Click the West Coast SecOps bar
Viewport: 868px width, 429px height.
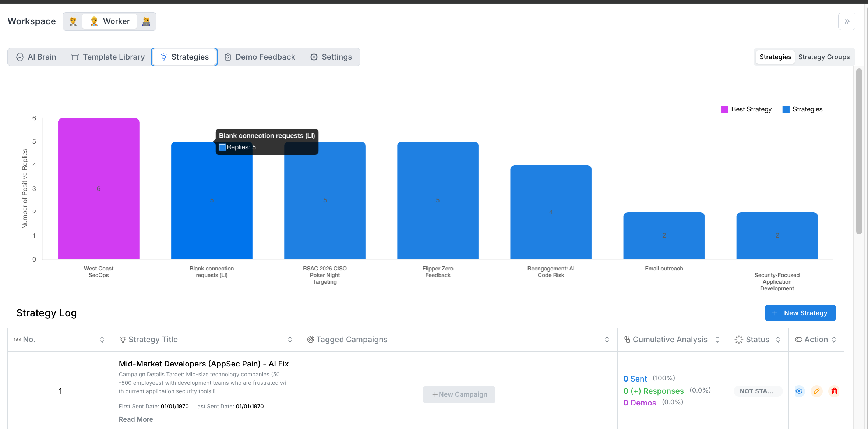click(x=99, y=189)
